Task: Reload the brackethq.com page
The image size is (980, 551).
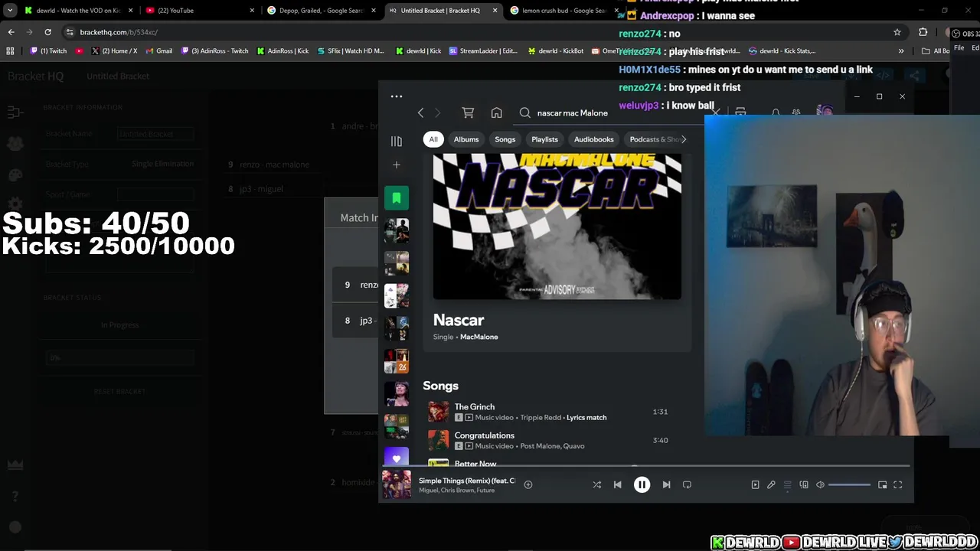Action: pos(47,32)
